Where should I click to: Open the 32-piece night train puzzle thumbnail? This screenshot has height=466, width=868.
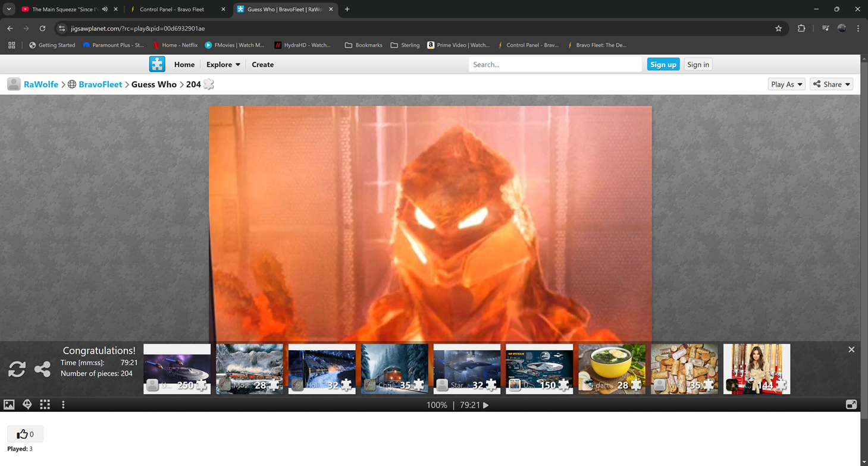point(322,369)
